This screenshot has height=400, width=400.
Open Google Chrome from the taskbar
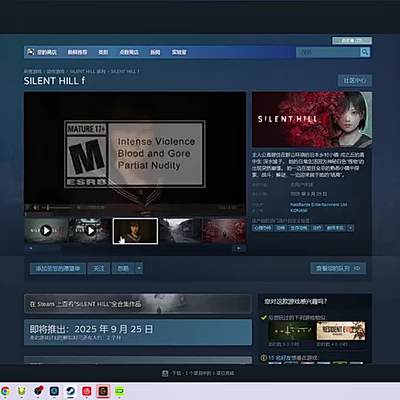tap(5, 391)
